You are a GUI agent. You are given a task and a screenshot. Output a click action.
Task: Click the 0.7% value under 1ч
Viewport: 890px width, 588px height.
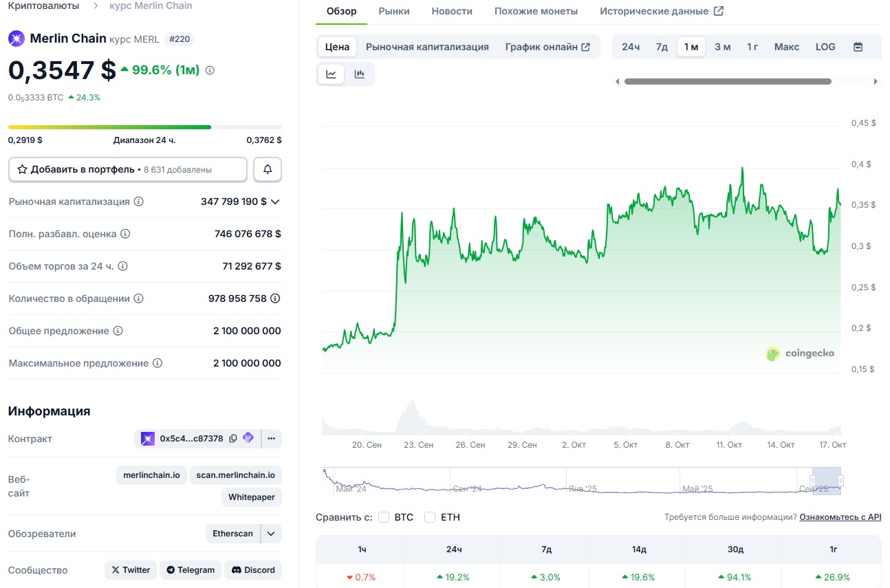pyautogui.click(x=361, y=578)
